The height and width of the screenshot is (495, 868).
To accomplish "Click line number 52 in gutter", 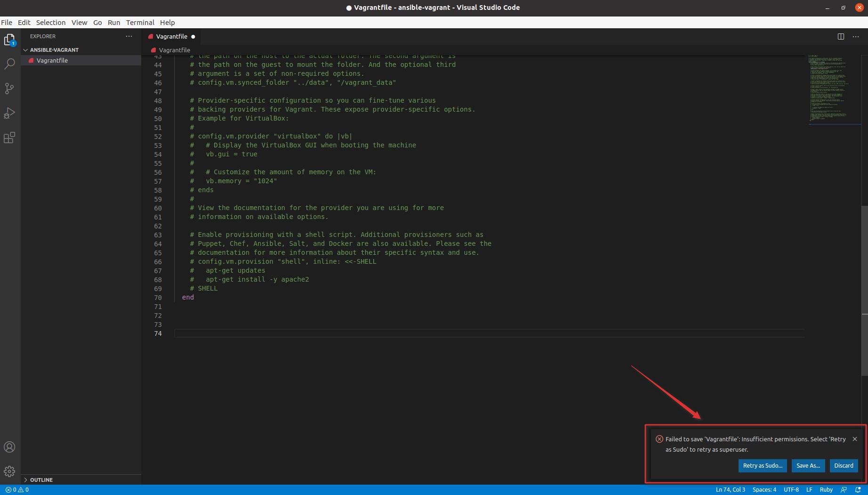I will (158, 137).
